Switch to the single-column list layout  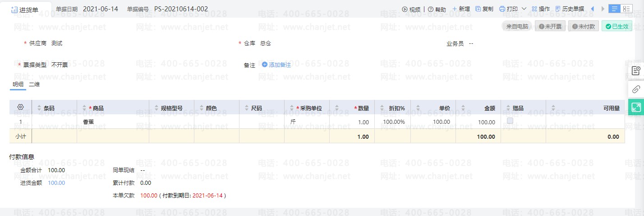coord(614,9)
